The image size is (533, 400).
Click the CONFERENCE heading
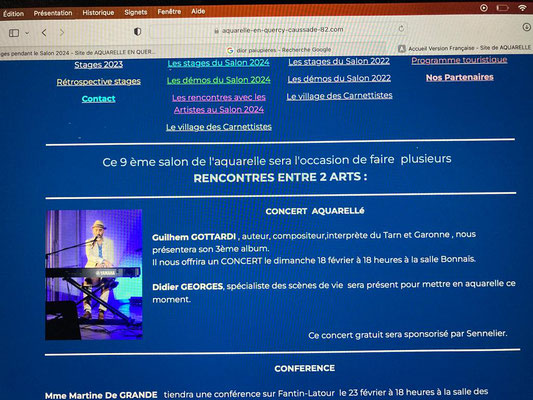pyautogui.click(x=305, y=368)
